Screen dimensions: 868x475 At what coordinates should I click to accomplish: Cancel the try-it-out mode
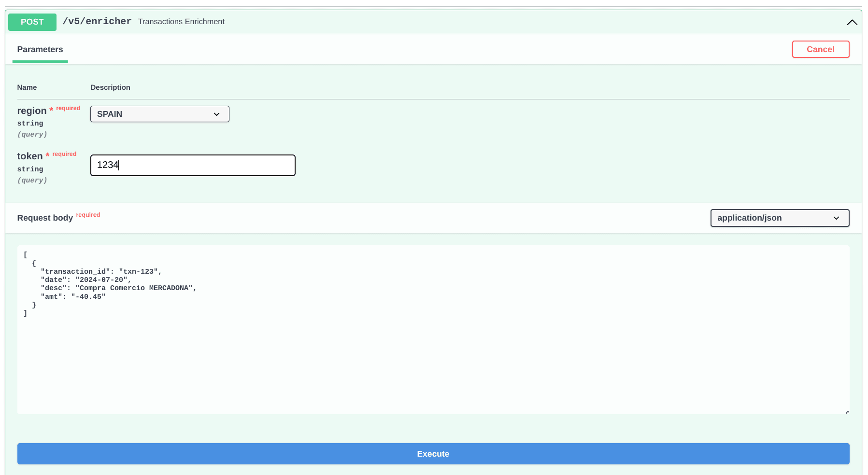[x=820, y=49]
